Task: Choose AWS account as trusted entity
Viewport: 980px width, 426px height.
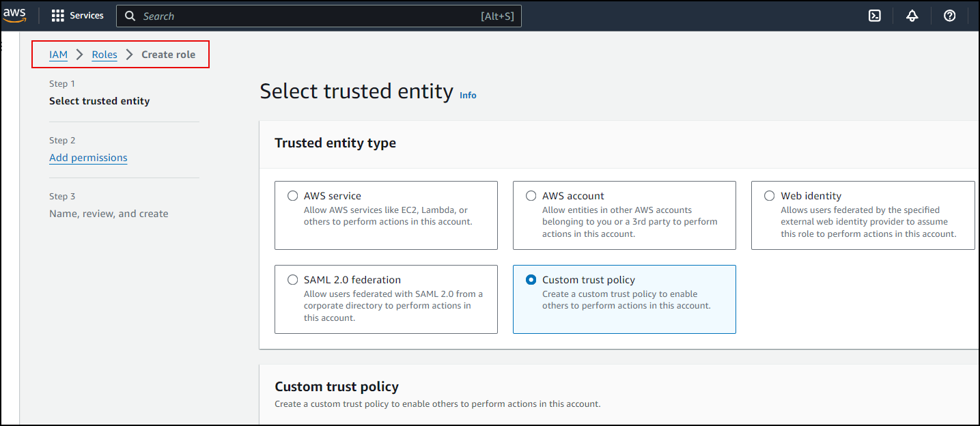Action: pos(531,196)
